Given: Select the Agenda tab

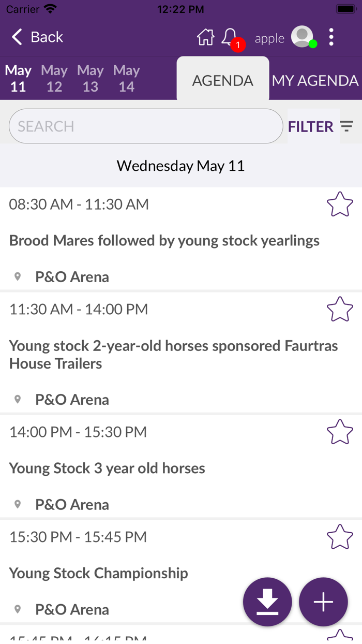Looking at the screenshot, I should [223, 81].
